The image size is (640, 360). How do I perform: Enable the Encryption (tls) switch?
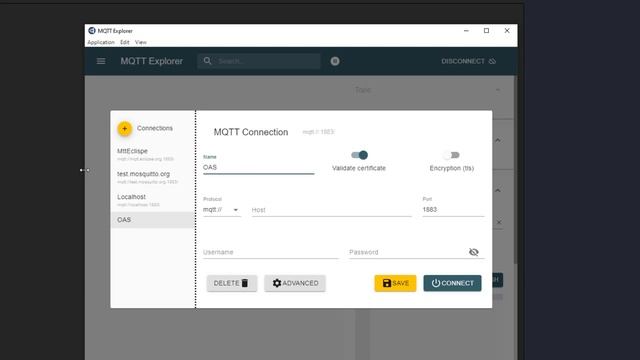pos(452,155)
